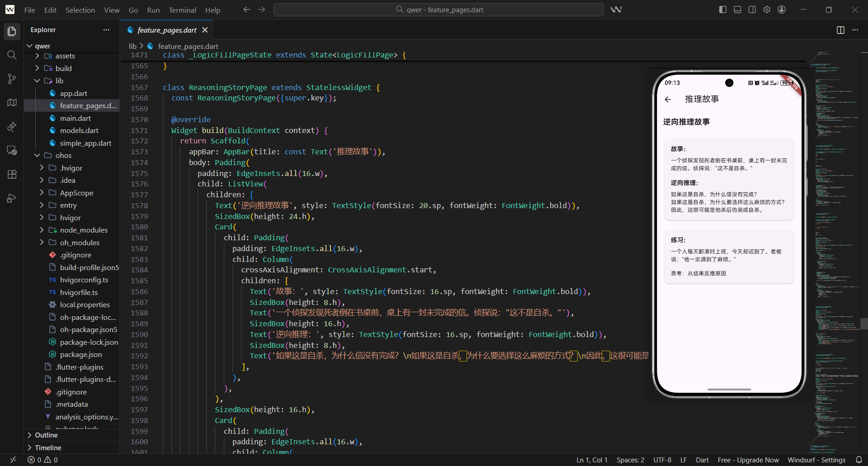Viewport: 868px width, 466px height.
Task: Open the Extensions view
Action: click(x=12, y=174)
